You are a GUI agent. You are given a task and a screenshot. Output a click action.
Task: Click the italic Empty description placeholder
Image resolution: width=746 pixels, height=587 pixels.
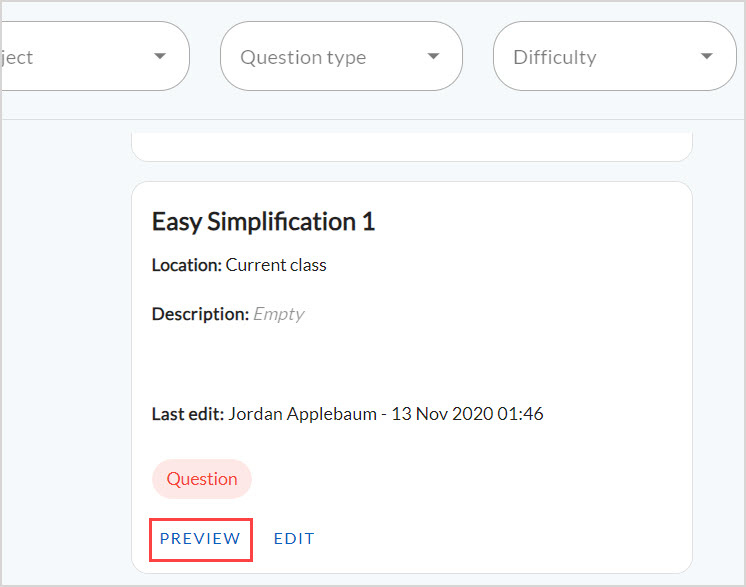[279, 314]
